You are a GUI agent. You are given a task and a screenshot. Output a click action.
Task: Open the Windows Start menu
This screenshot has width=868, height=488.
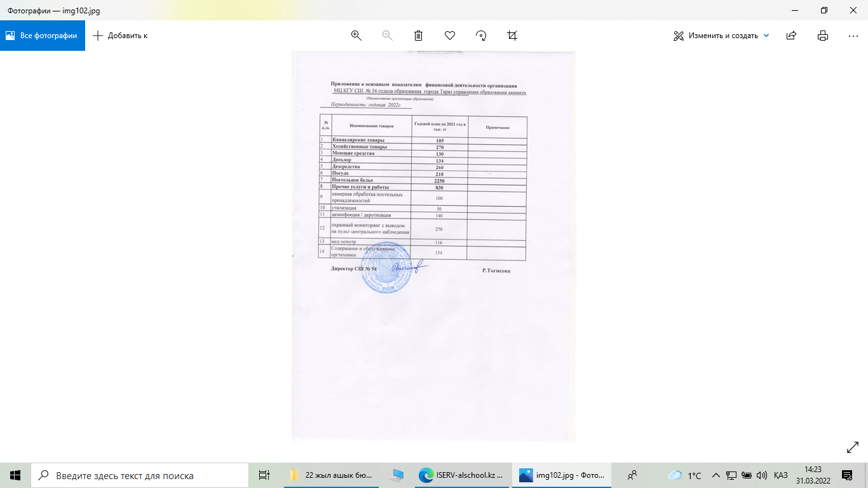(15, 475)
